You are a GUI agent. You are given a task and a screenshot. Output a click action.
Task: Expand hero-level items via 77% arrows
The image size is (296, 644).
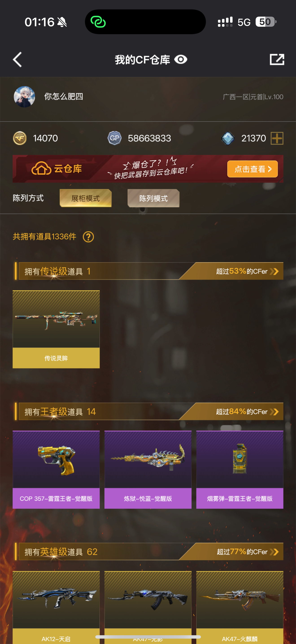(274, 552)
